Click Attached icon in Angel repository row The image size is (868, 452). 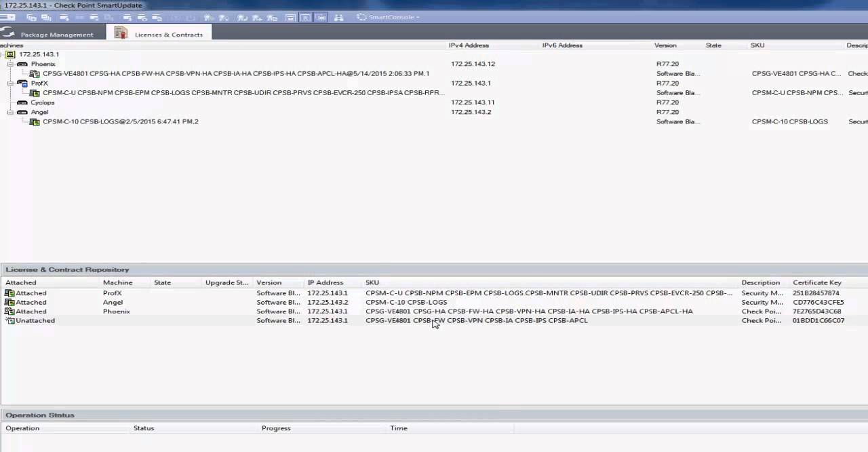(x=9, y=302)
